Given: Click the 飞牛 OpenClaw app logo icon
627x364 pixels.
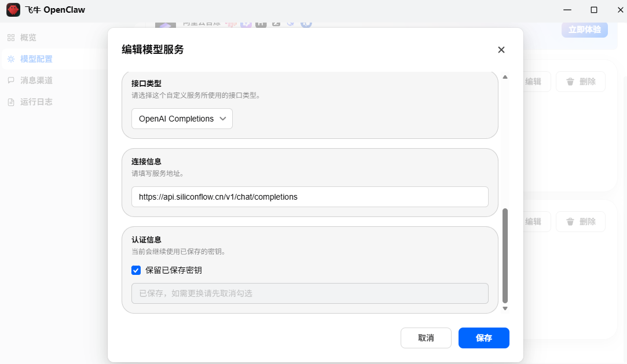Looking at the screenshot, I should pos(13,10).
